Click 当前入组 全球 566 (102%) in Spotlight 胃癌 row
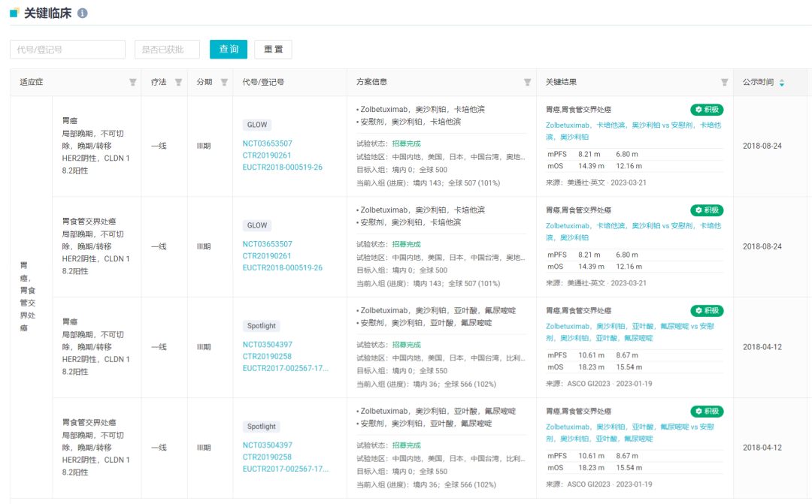 [470, 384]
